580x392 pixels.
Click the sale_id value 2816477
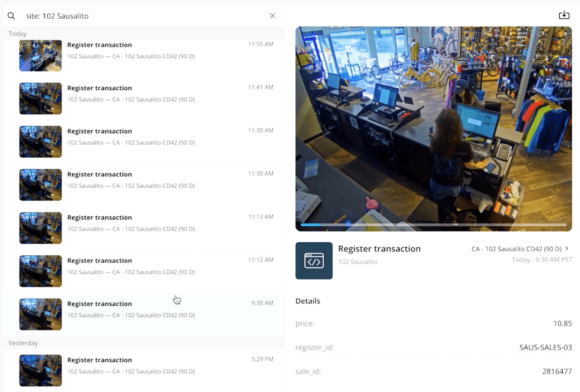click(x=557, y=371)
